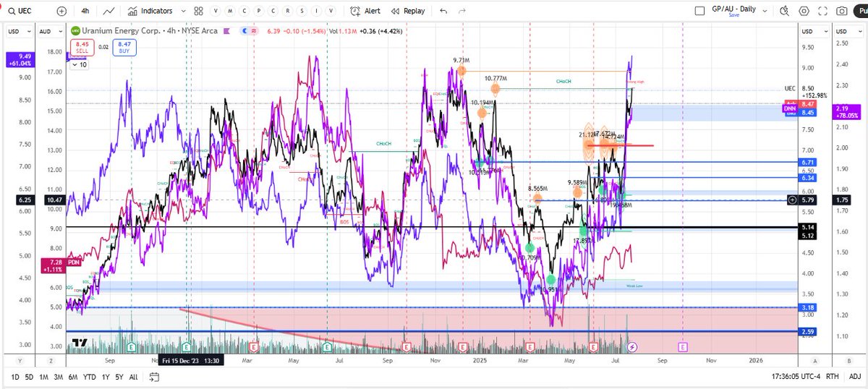Open the go-to-date calendar icon

[x=154, y=377]
